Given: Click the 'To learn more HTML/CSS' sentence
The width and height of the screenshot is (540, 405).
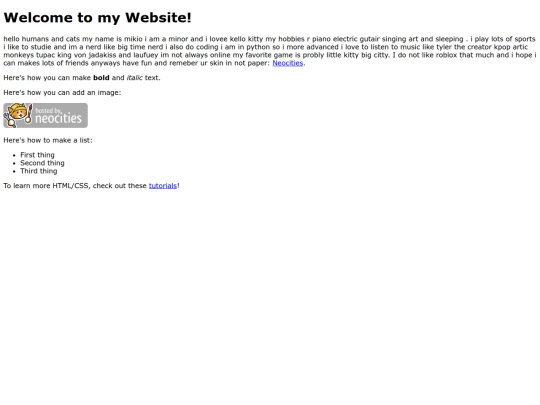Looking at the screenshot, I should click(92, 186).
